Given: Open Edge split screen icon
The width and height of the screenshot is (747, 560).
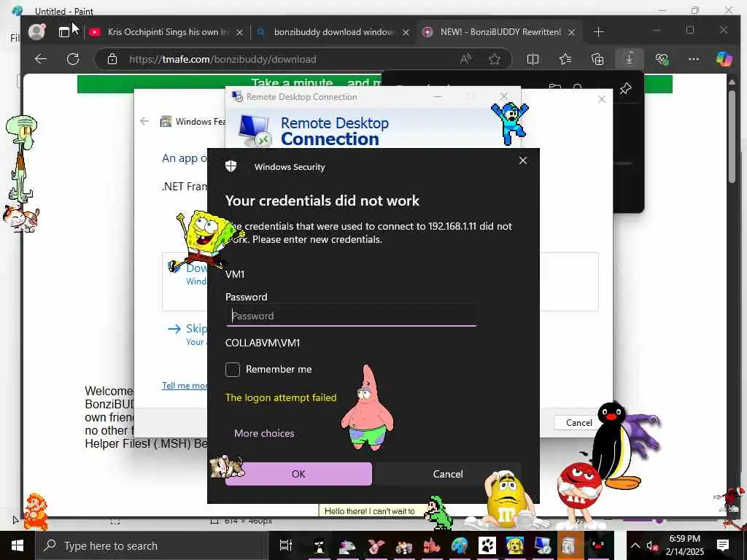Looking at the screenshot, I should pyautogui.click(x=533, y=59).
